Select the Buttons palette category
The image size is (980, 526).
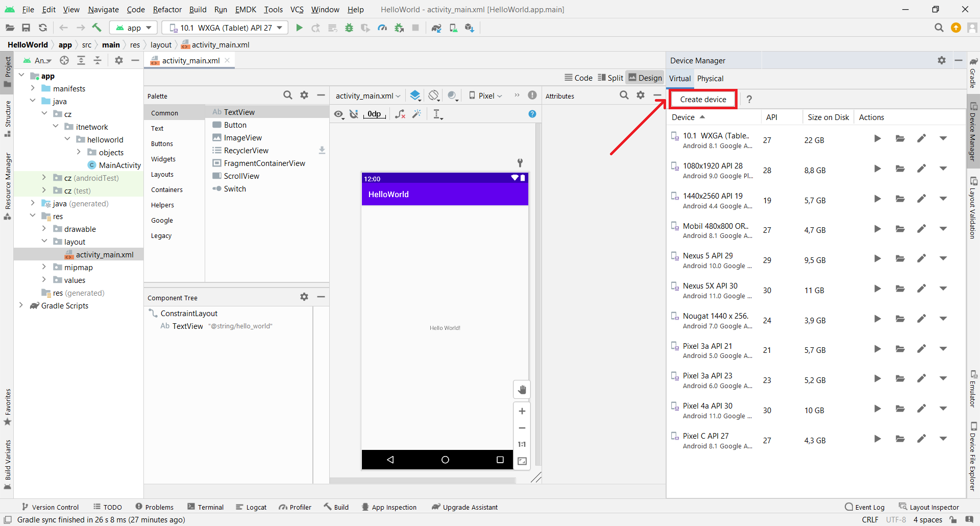(x=162, y=144)
